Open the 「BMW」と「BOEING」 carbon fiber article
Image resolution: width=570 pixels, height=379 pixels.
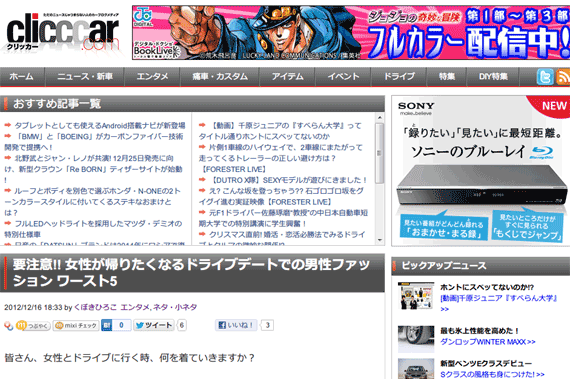coord(94,142)
